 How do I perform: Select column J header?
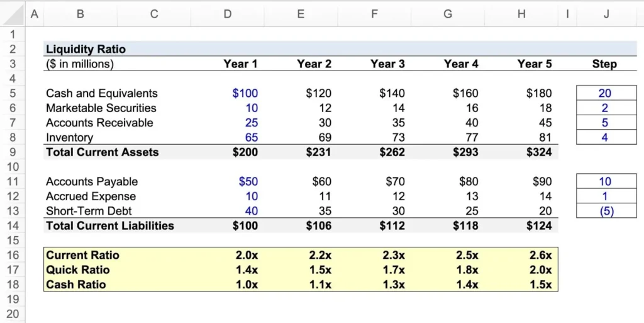pos(604,14)
